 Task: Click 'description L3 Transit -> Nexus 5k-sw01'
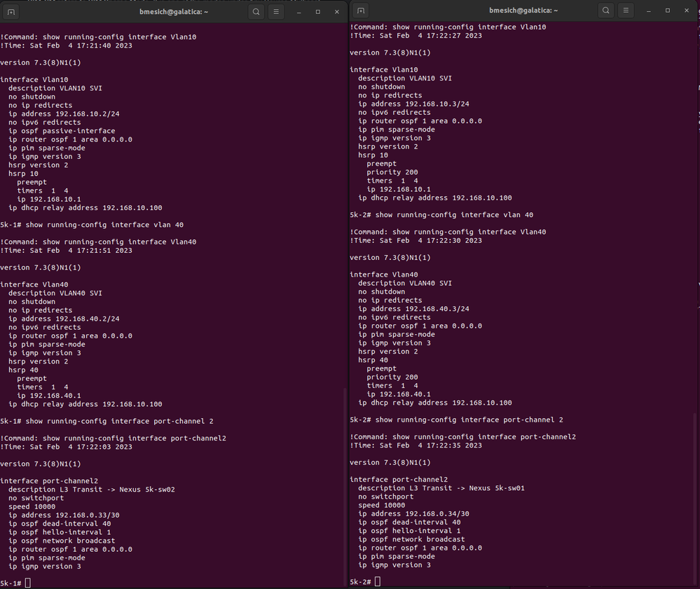pyautogui.click(x=441, y=488)
